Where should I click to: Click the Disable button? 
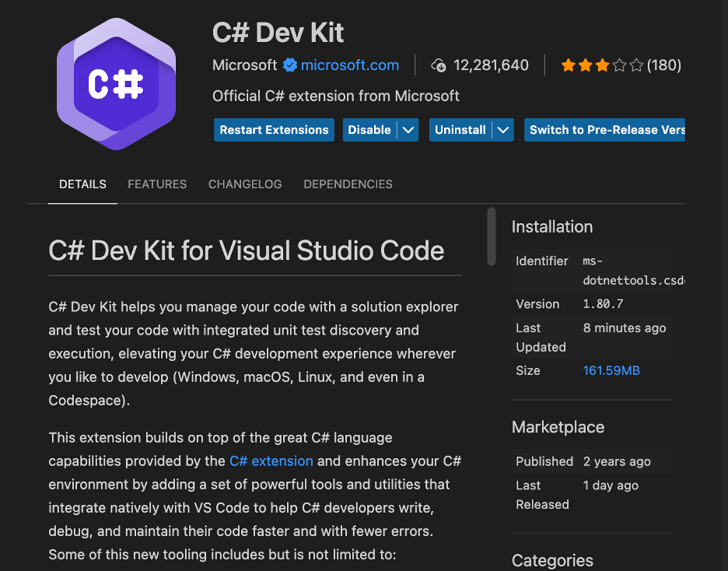click(x=369, y=130)
